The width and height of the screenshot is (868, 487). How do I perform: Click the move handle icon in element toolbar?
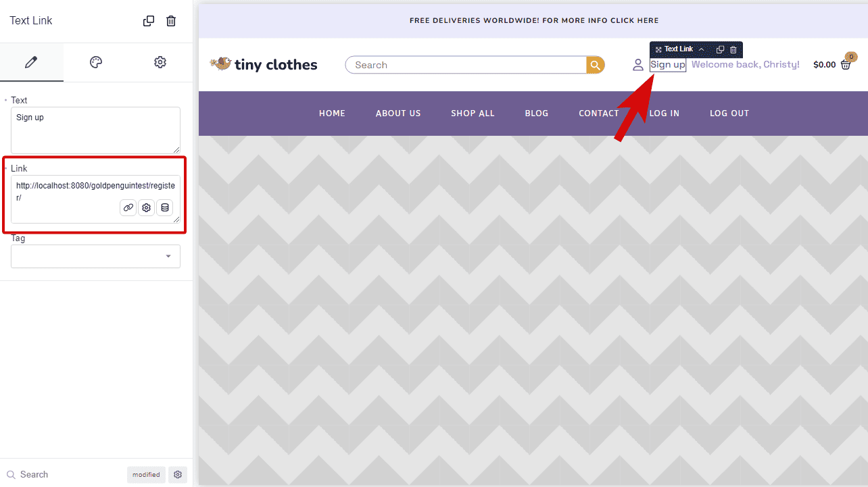coord(658,49)
